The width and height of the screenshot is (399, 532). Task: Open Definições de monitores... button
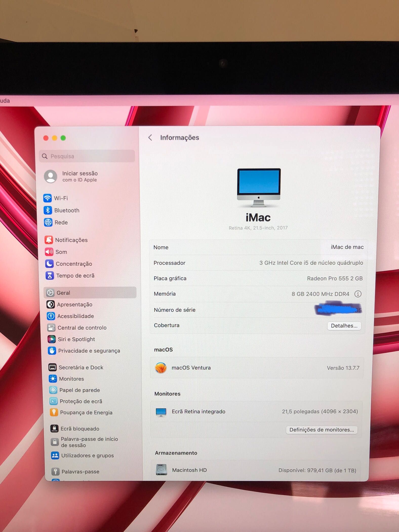pos(322,430)
